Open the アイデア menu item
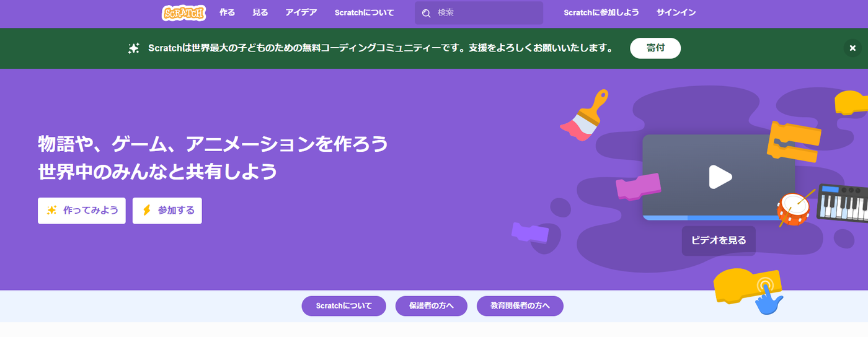Screen dimensions: 868x337 301,12
